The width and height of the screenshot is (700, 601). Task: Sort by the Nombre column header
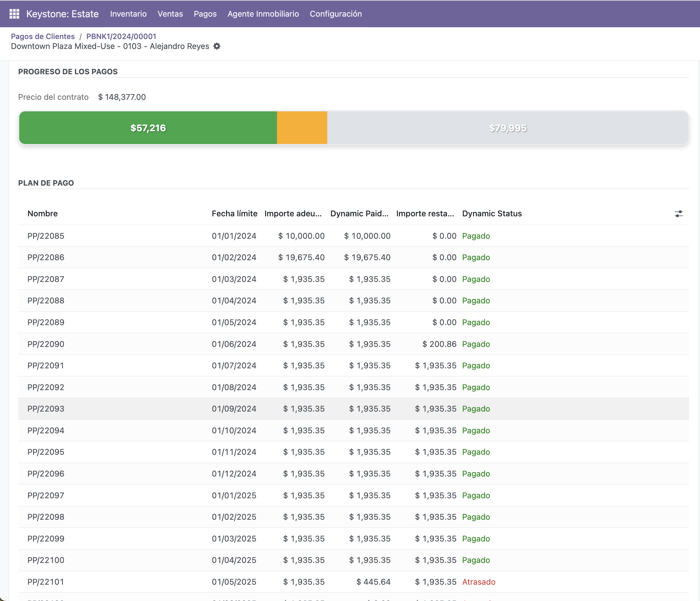pyautogui.click(x=43, y=213)
